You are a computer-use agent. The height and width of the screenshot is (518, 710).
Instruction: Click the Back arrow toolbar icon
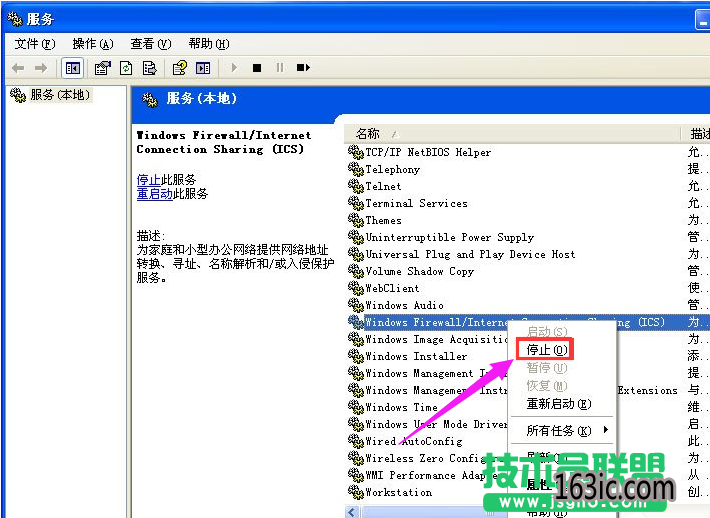tap(18, 68)
